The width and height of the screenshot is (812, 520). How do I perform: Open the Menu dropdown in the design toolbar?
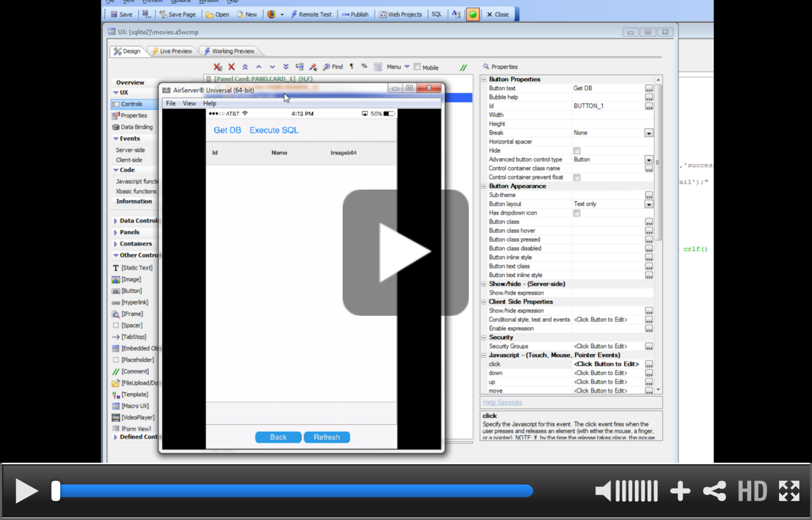[398, 67]
